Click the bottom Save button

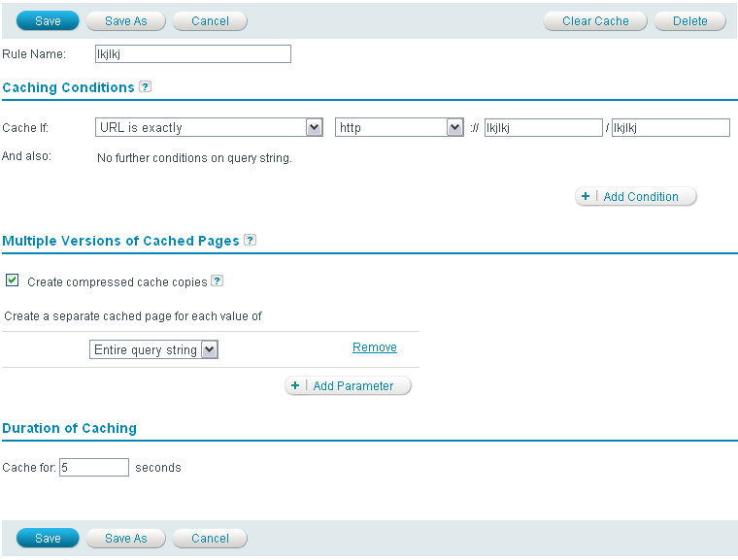click(48, 538)
